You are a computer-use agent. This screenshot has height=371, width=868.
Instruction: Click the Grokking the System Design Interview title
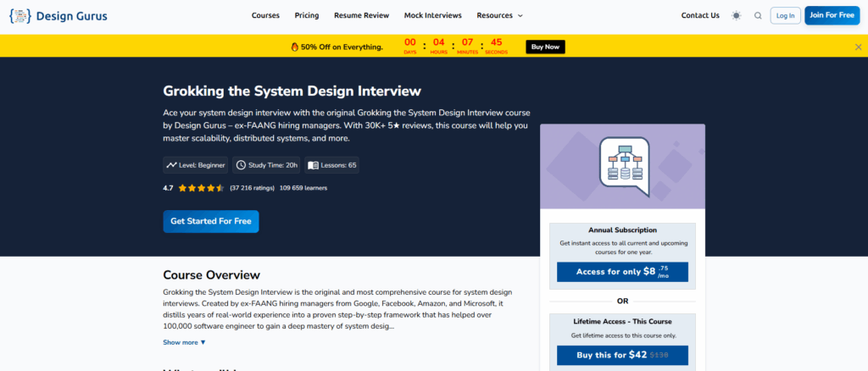pos(292,91)
